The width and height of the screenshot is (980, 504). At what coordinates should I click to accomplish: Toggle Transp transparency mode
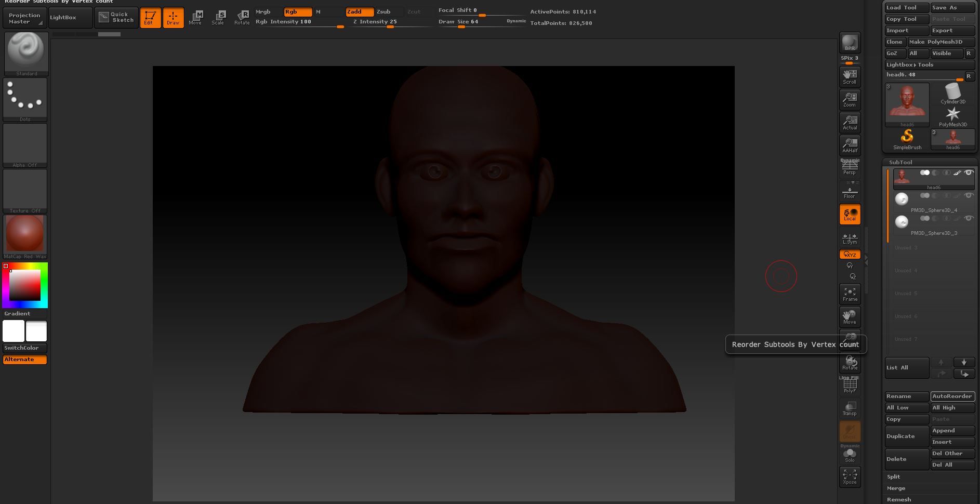point(850,408)
